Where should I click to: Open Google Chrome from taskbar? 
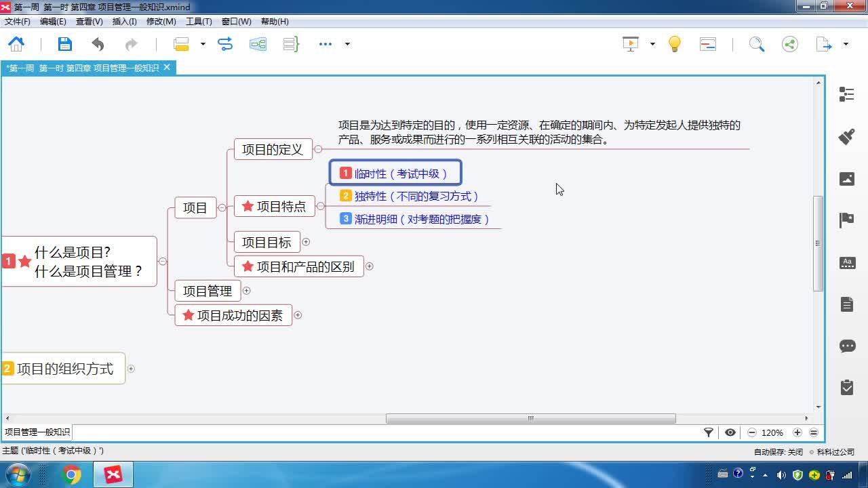72,475
